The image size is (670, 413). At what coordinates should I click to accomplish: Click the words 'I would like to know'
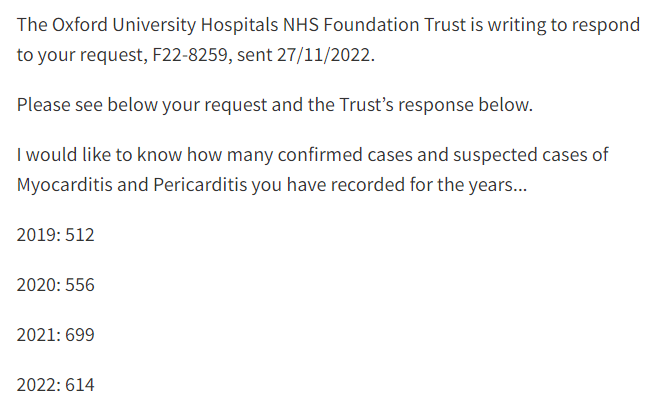click(x=100, y=155)
